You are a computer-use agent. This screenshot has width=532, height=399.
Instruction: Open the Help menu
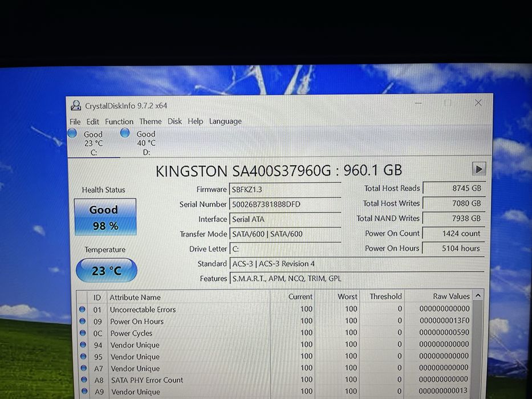coord(196,121)
